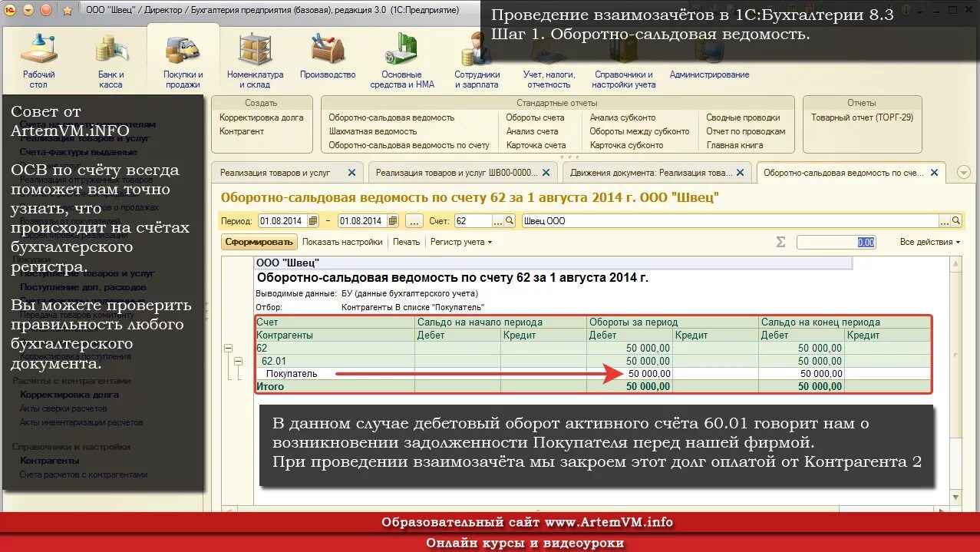This screenshot has height=552, width=980.
Task: Open calendar for period end date
Action: pyautogui.click(x=393, y=221)
